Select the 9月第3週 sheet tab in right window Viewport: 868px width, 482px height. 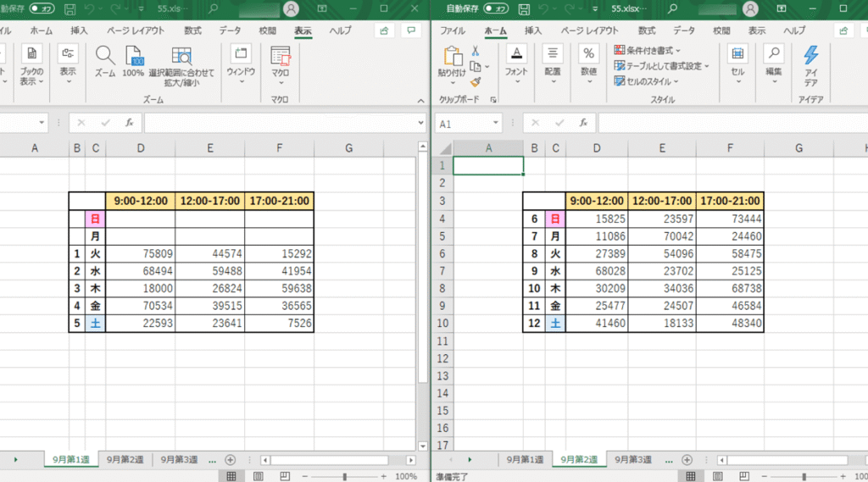635,459
